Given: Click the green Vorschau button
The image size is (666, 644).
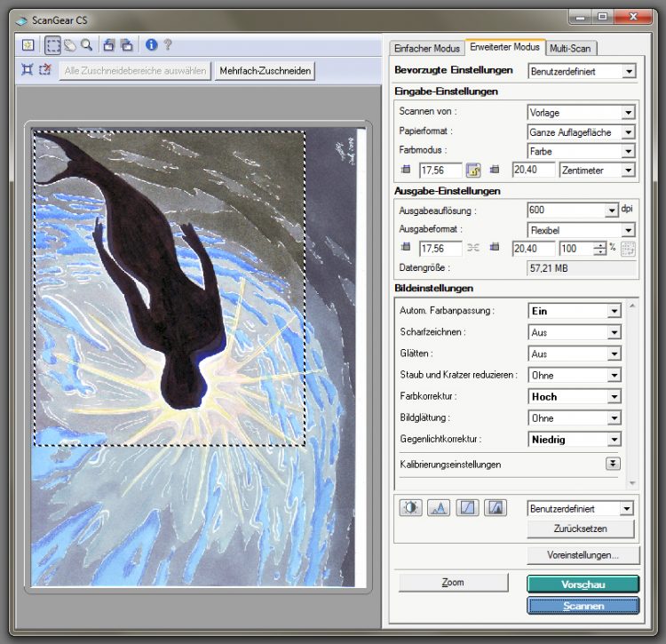Looking at the screenshot, I should [583, 584].
